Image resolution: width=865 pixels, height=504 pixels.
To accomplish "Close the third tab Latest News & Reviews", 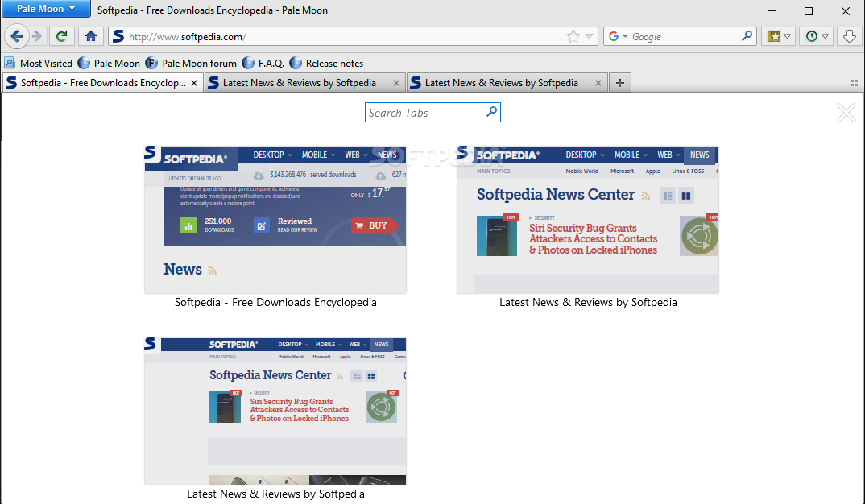I will tap(598, 83).
